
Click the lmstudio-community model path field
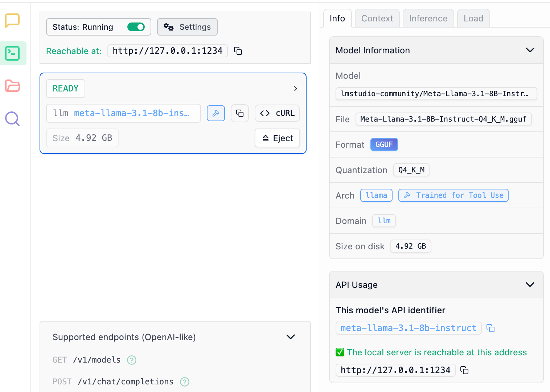point(436,94)
